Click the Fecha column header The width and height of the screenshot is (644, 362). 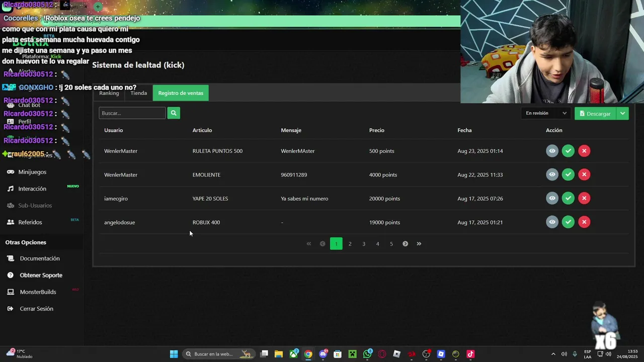464,130
